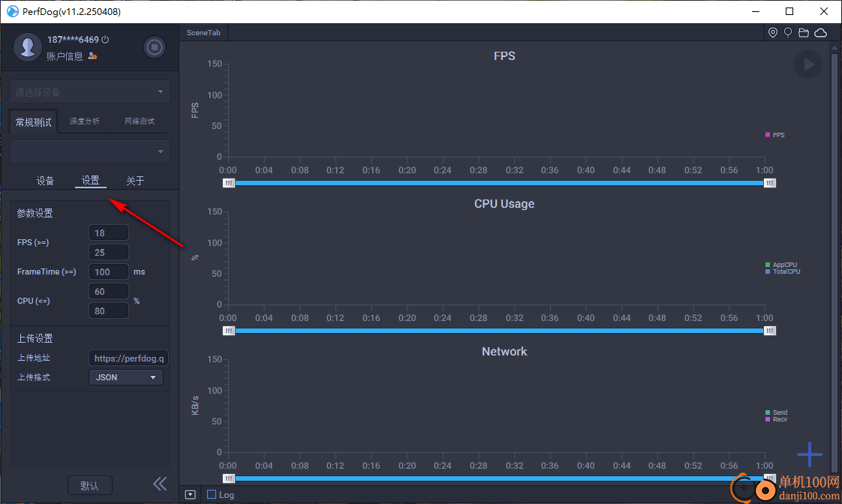Click the PerfDog logo in the title bar

coord(12,11)
